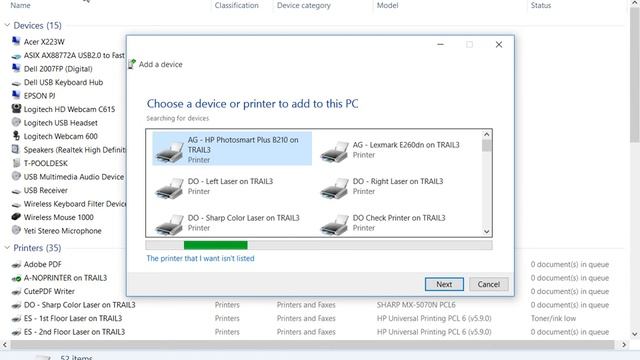Click the dialog printer list scrollbar thumb
640x360 pixels.
(487, 146)
